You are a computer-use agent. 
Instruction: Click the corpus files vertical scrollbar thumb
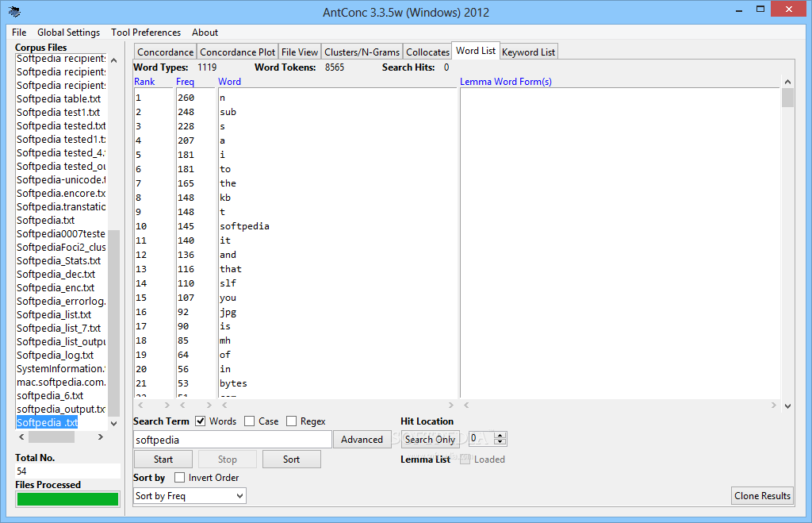pyautogui.click(x=114, y=323)
